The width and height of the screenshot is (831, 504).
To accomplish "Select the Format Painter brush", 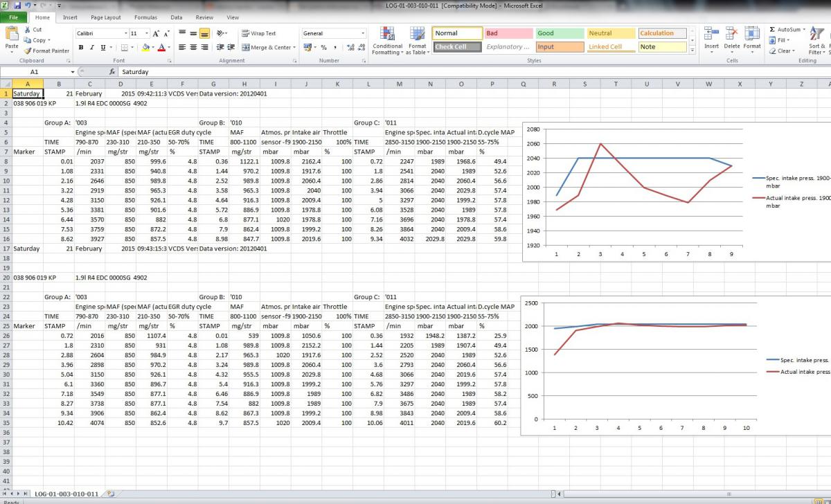I will [x=27, y=51].
